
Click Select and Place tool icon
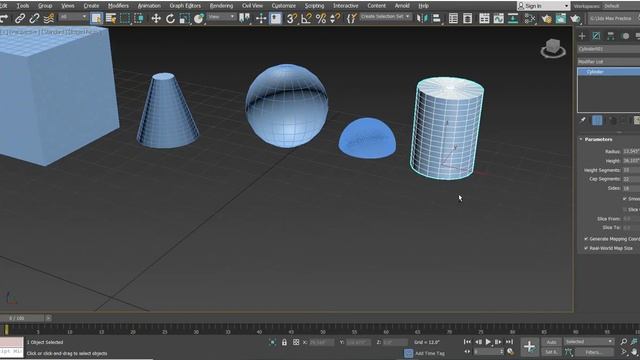pyautogui.click(x=198, y=18)
